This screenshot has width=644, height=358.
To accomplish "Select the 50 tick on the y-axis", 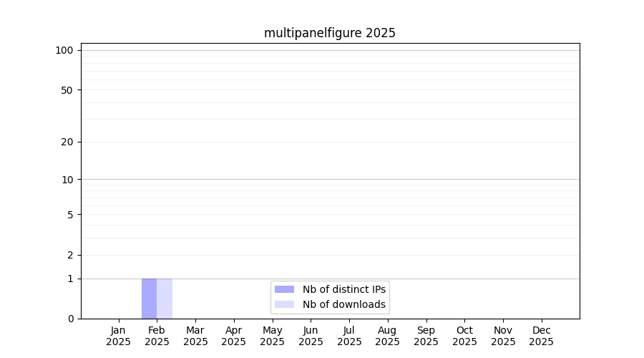I will tap(67, 90).
